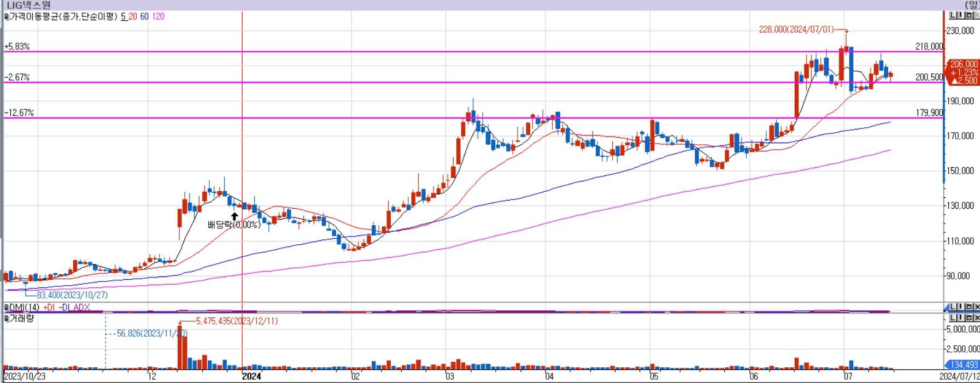Click the 2024 year marker on the date axis
Image resolution: width=980 pixels, height=383 pixels.
coord(252,376)
